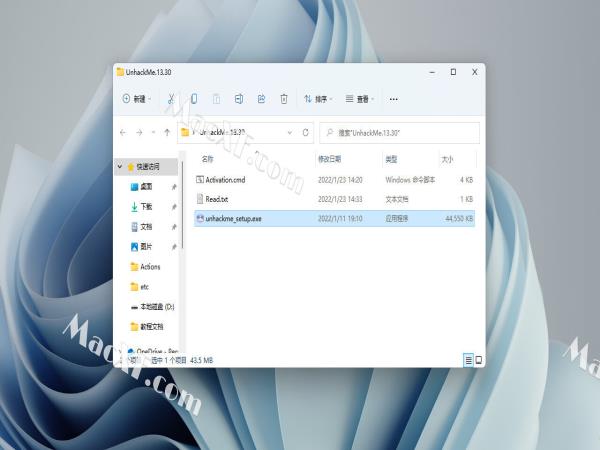Viewport: 600px width, 450px height.
Task: Open recent locations chevron dropdown
Action: click(x=153, y=133)
